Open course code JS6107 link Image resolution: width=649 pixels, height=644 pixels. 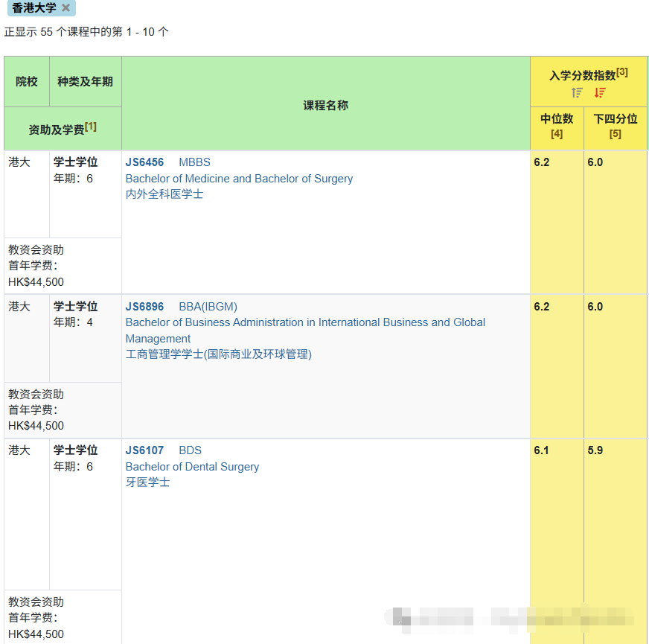click(144, 450)
